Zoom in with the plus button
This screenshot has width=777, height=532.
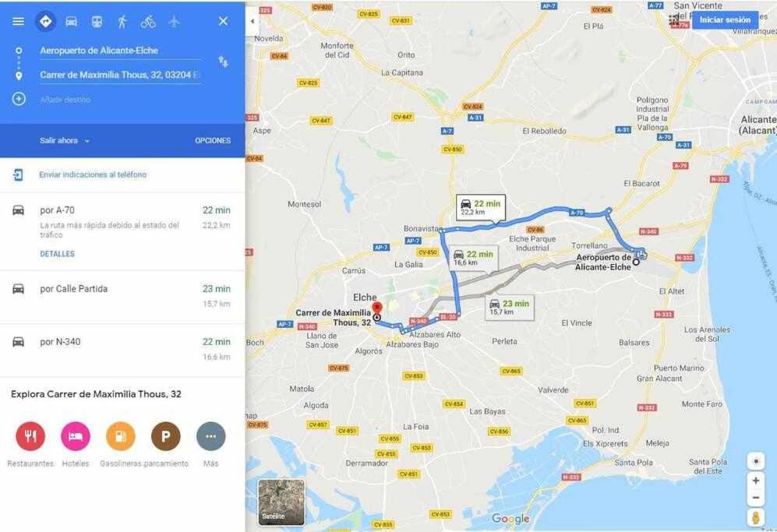[756, 481]
